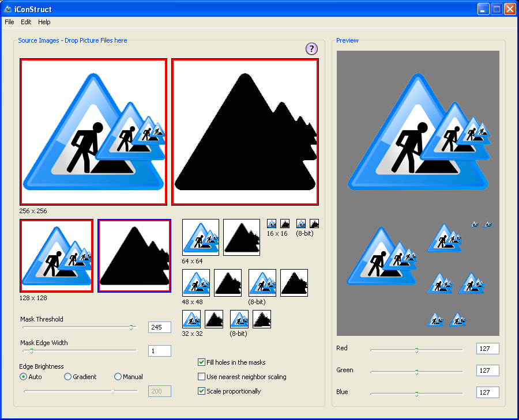Viewport: 519px width, 420px height.
Task: Click the 32 x 32 8-bit mask icon
Action: click(x=262, y=319)
